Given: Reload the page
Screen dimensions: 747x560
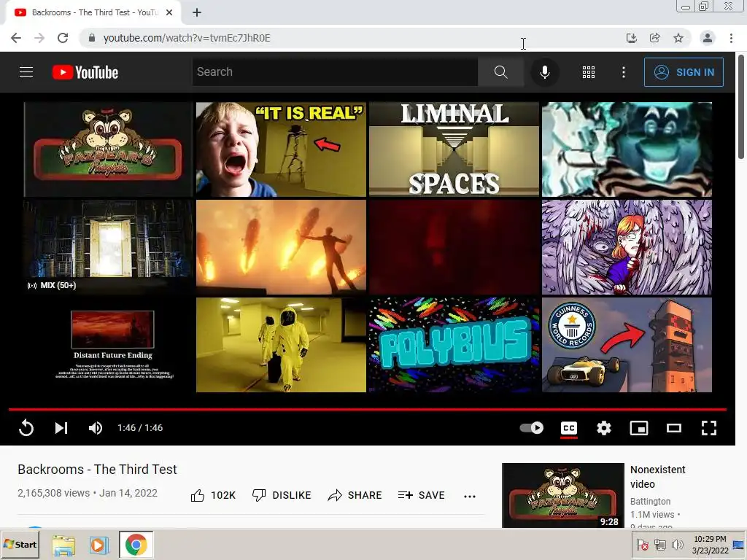Looking at the screenshot, I should (63, 38).
